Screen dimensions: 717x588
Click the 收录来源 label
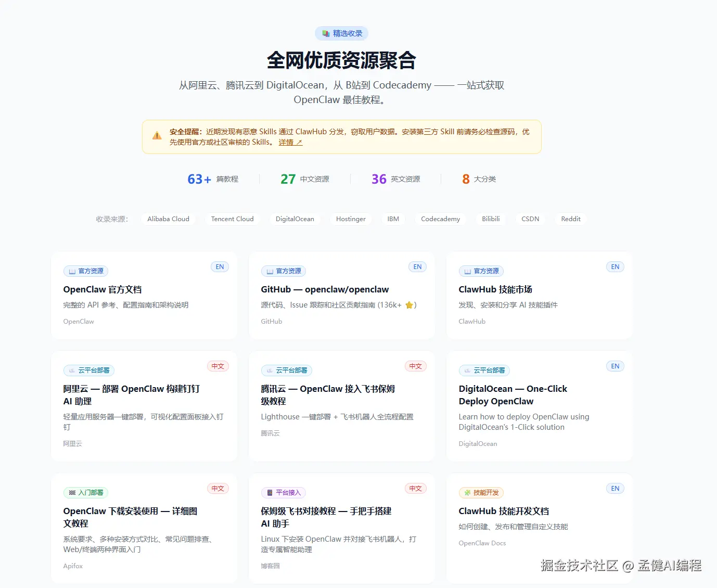pos(112,219)
